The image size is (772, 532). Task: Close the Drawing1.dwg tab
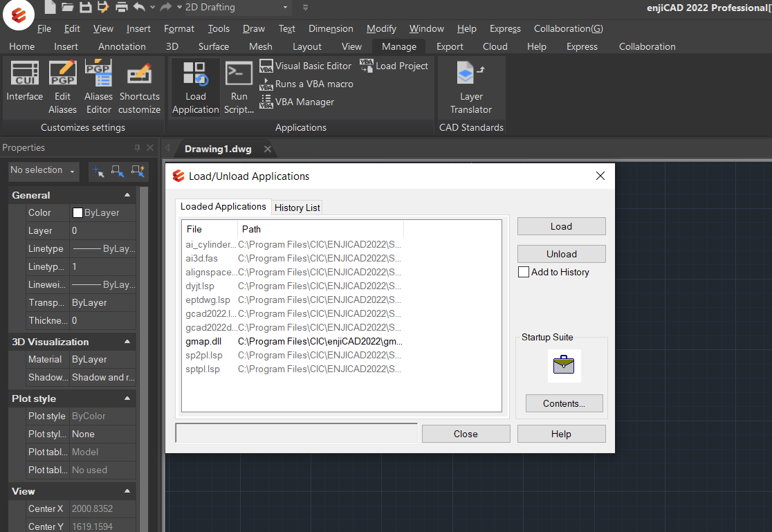pyautogui.click(x=267, y=149)
